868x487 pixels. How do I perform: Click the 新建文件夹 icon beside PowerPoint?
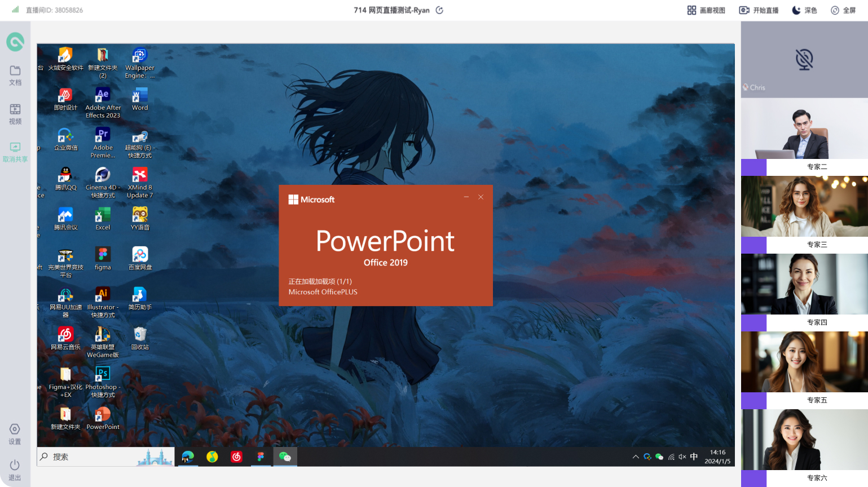[65, 419]
